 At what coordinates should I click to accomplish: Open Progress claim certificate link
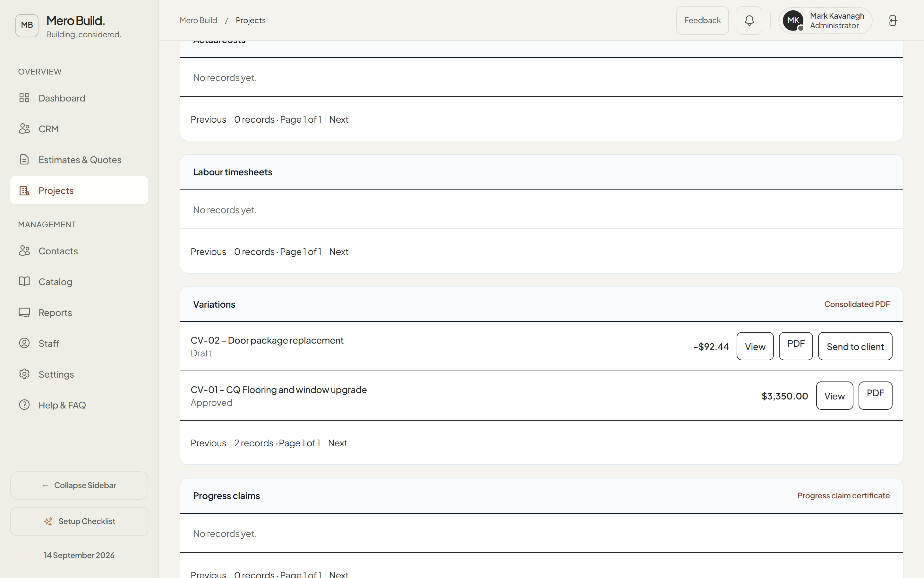pos(843,496)
